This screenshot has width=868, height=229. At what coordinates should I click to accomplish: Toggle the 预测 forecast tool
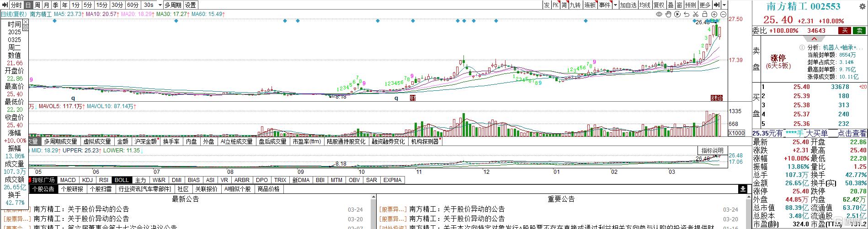click(691, 5)
